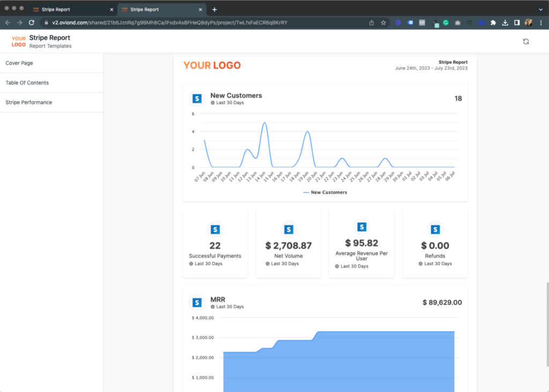Toggle the browser side panel icon
549x392 pixels.
coord(517,22)
